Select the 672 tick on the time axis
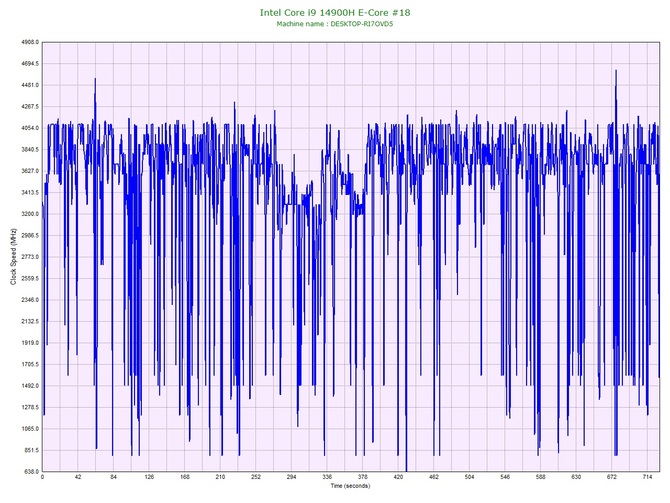The width and height of the screenshot is (670, 503). point(611,477)
